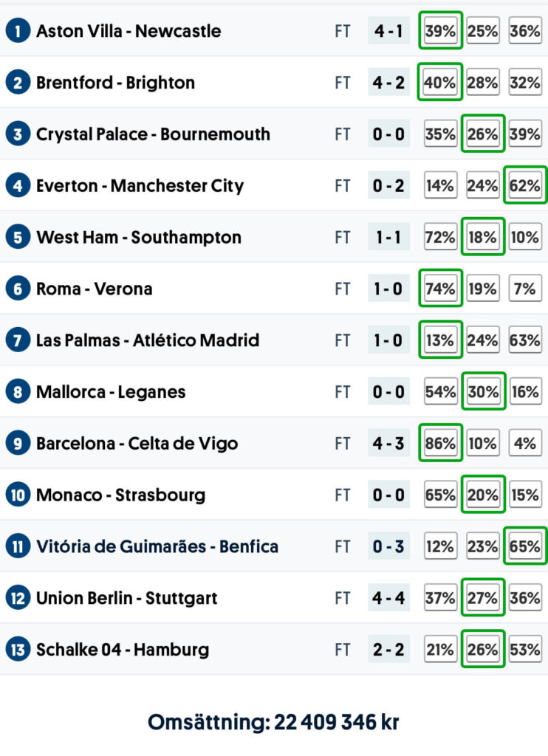This screenshot has height=756, width=548.
Task: Click the number 11 row badge
Action: tap(16, 546)
